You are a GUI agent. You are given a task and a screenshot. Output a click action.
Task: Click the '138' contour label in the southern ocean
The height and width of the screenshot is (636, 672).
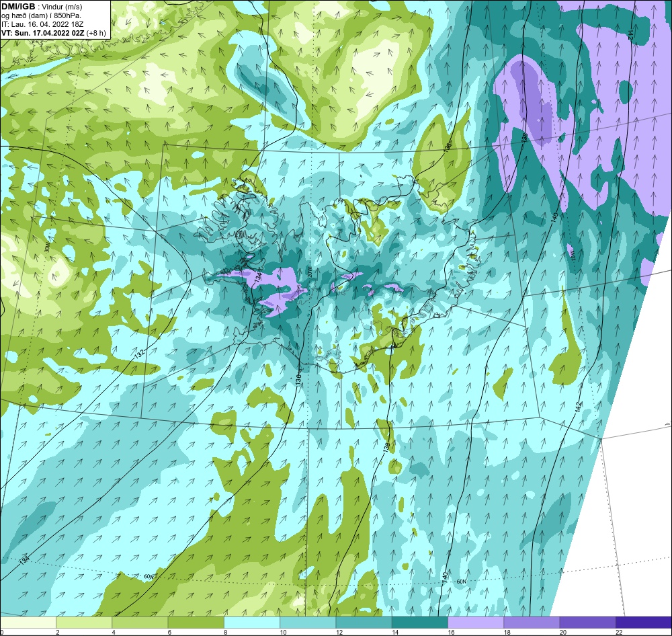(386, 447)
